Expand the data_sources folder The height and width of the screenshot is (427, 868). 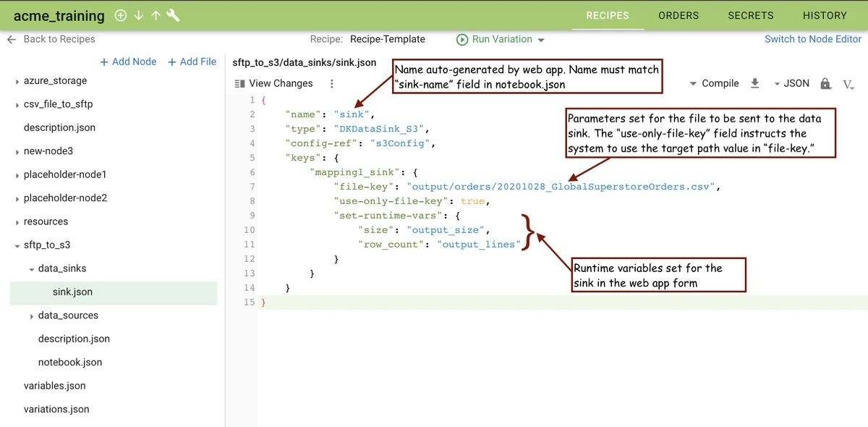32,316
